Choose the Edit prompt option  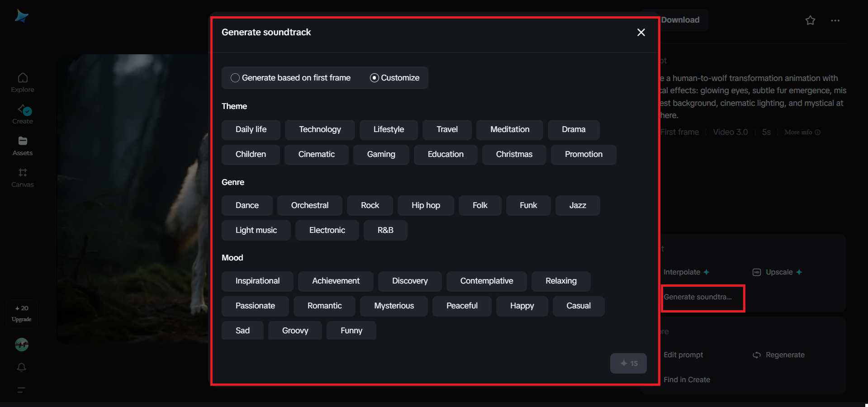pos(683,355)
